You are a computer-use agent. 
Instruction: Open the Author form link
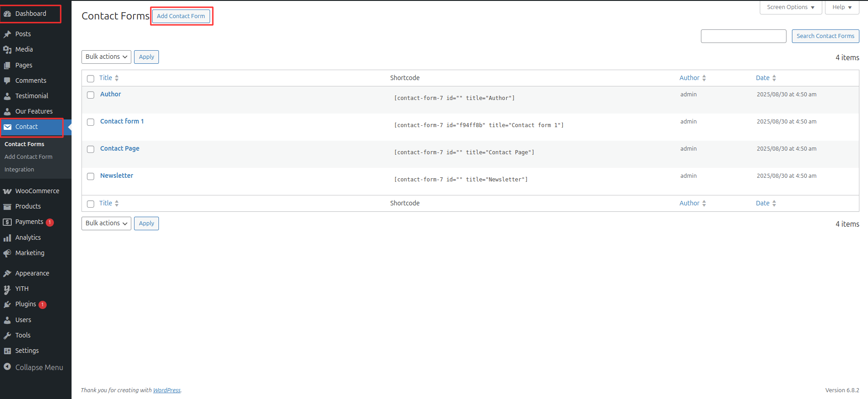click(110, 94)
